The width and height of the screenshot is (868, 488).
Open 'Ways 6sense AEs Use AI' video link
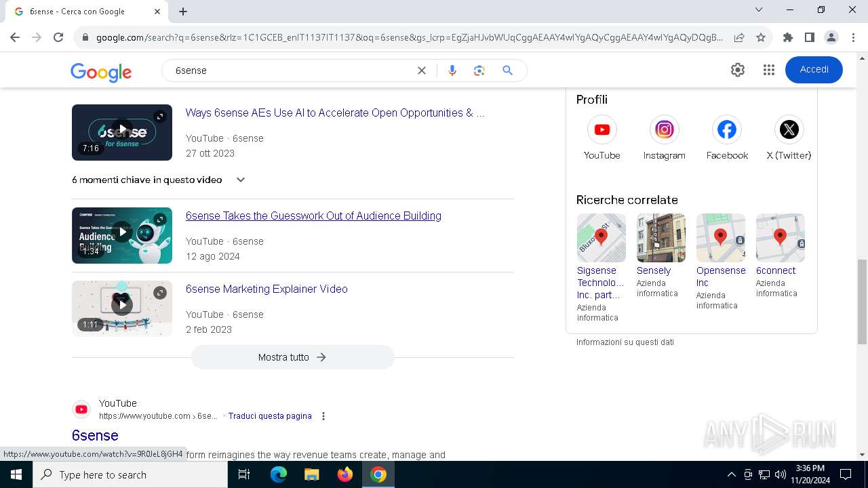coord(335,113)
